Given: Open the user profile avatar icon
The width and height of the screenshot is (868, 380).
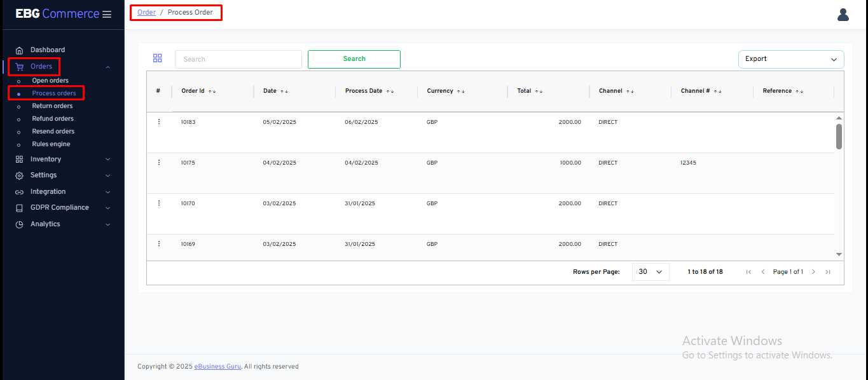Looking at the screenshot, I should pos(843,15).
